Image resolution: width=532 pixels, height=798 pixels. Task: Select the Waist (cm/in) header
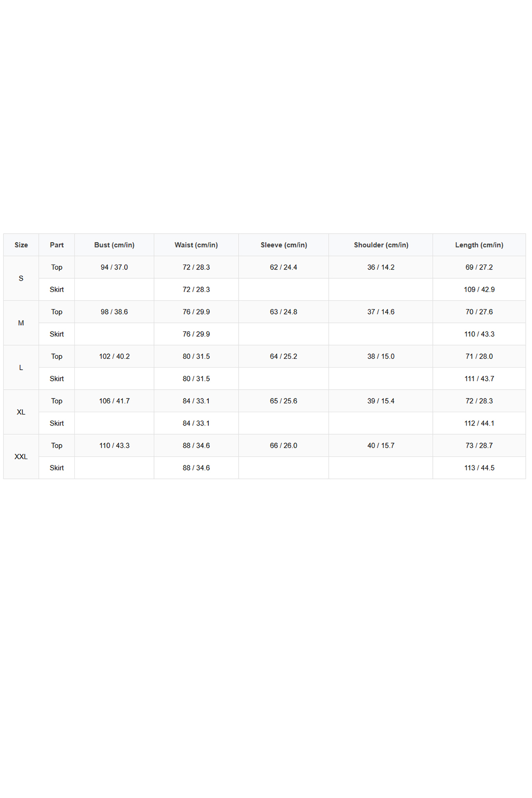point(196,245)
